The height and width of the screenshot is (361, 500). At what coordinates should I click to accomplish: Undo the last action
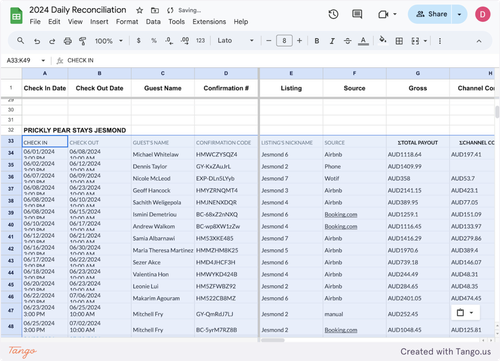37,41
